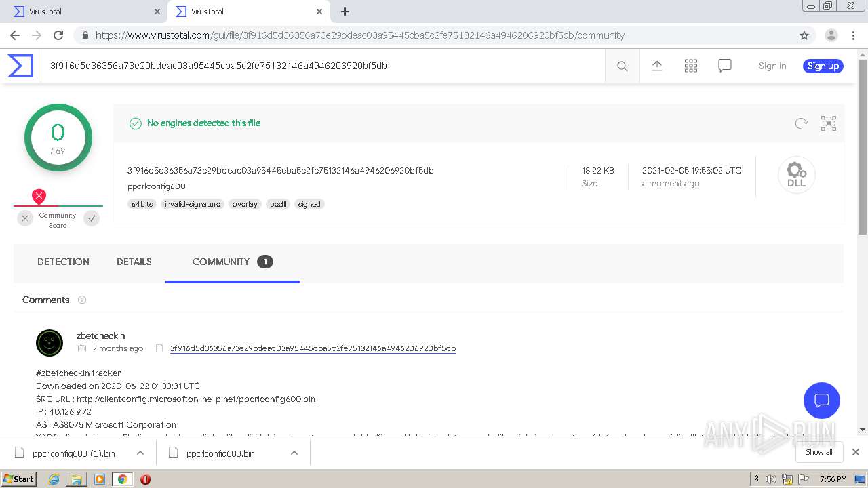868x488 pixels.
Task: Select the second VirusTotal browser tab
Action: point(248,12)
